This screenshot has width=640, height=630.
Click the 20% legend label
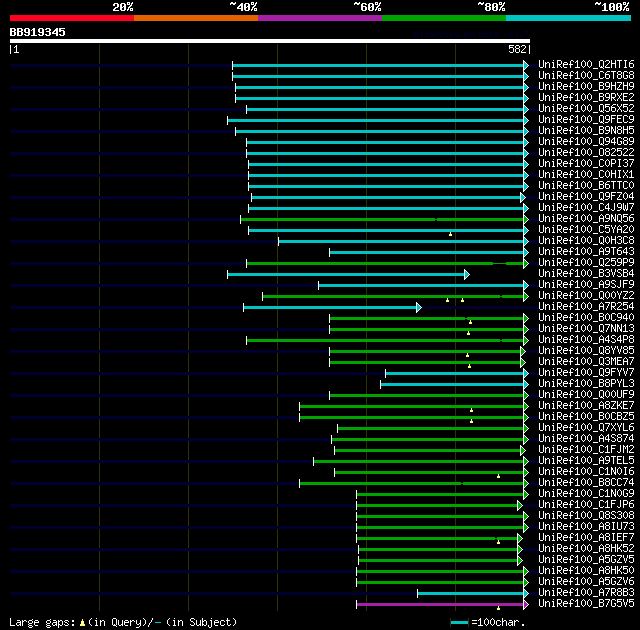123,7
